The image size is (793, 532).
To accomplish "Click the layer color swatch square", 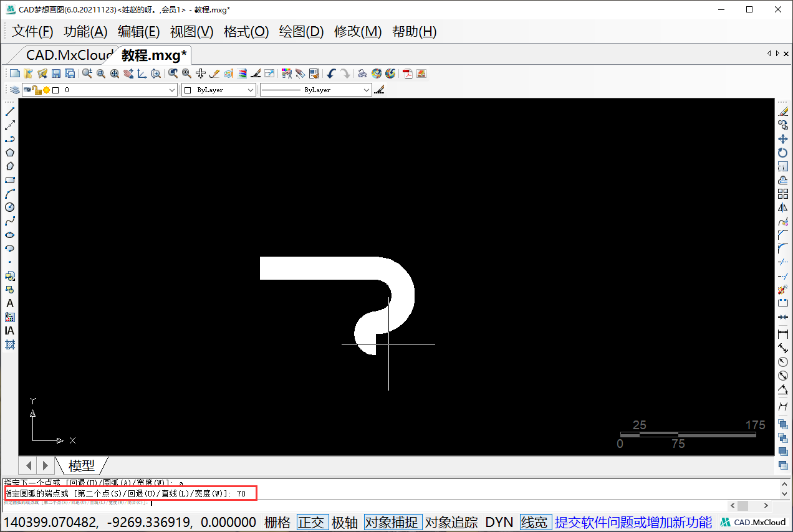I will (x=55, y=90).
